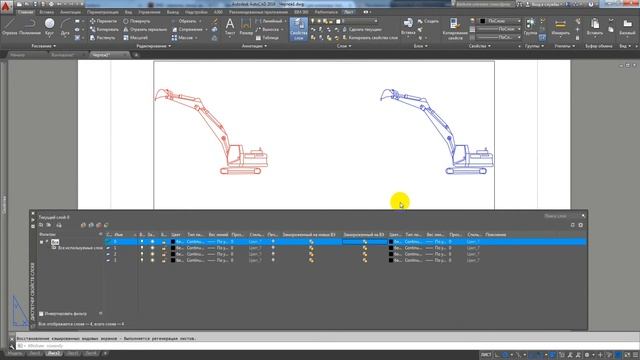Image resolution: width=640 pixels, height=360 pixels.
Task: Toggle on/off bulb for layer 0
Action: (x=142, y=242)
